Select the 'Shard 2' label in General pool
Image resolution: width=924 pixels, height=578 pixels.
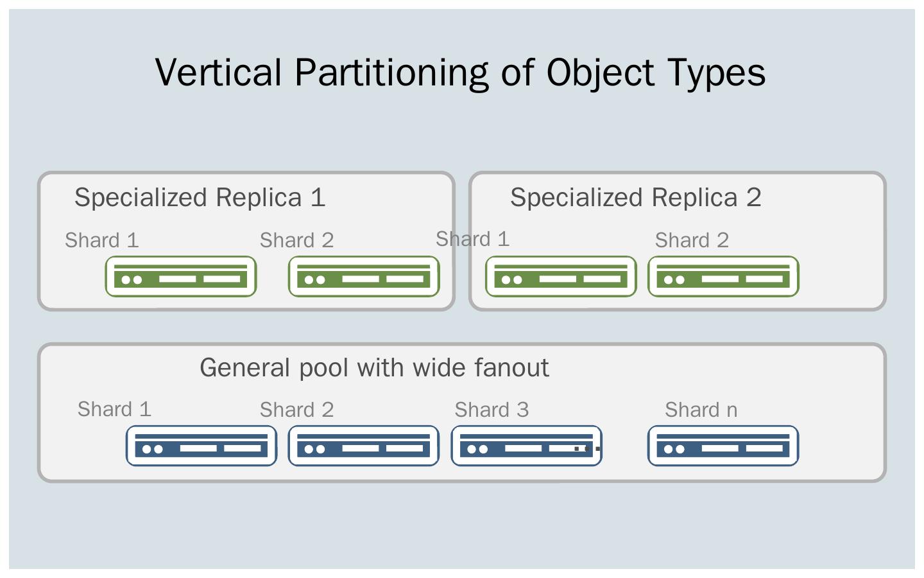(x=296, y=410)
